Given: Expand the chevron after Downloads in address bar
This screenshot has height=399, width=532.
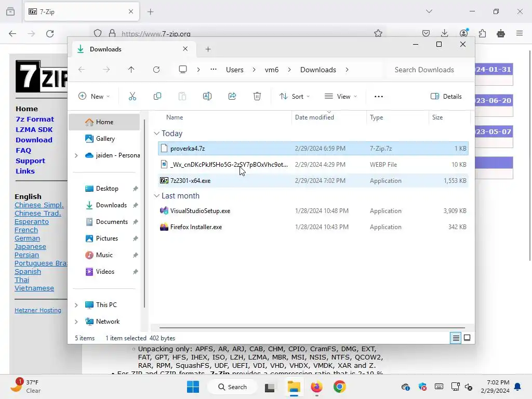Looking at the screenshot, I should click(347, 70).
